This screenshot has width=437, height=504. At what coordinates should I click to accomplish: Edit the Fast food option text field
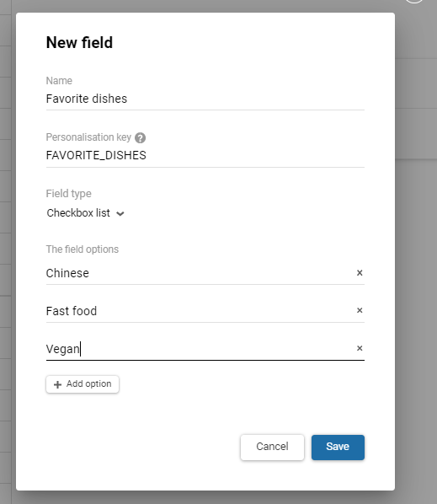coord(199,311)
